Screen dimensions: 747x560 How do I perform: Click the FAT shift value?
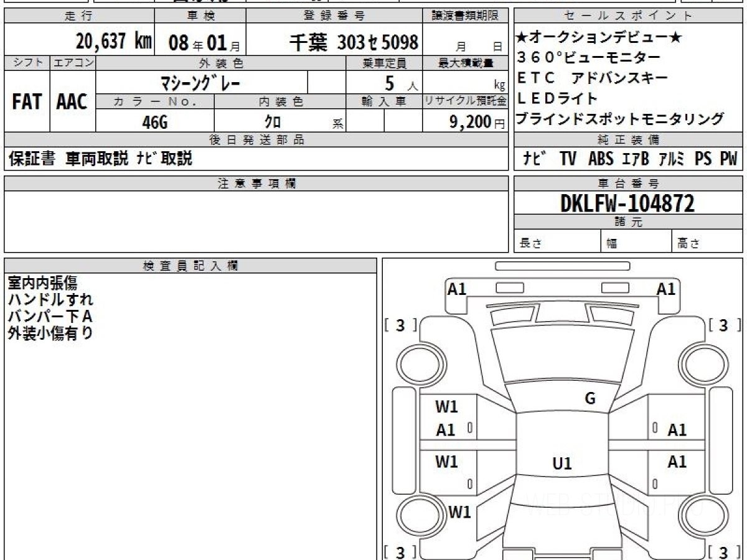click(x=27, y=102)
